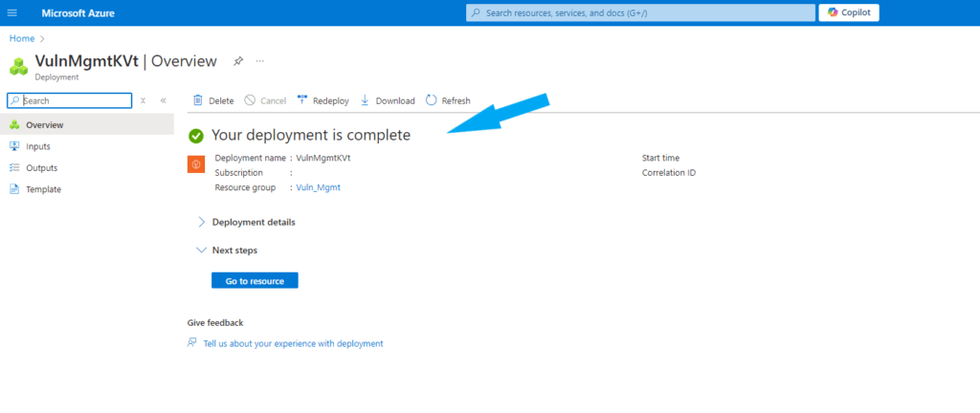The image size is (980, 413).
Task: Collapse the Next steps chevron
Action: tap(201, 250)
